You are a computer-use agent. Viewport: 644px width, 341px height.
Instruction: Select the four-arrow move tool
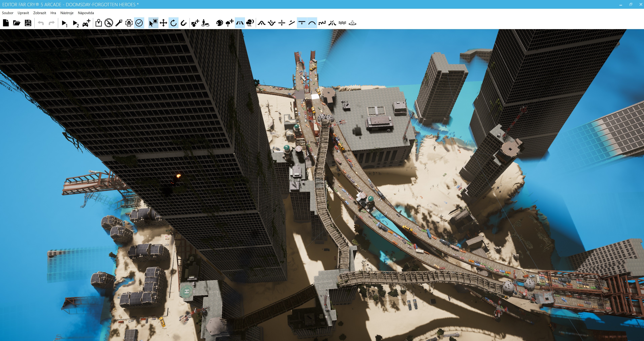[x=163, y=23]
